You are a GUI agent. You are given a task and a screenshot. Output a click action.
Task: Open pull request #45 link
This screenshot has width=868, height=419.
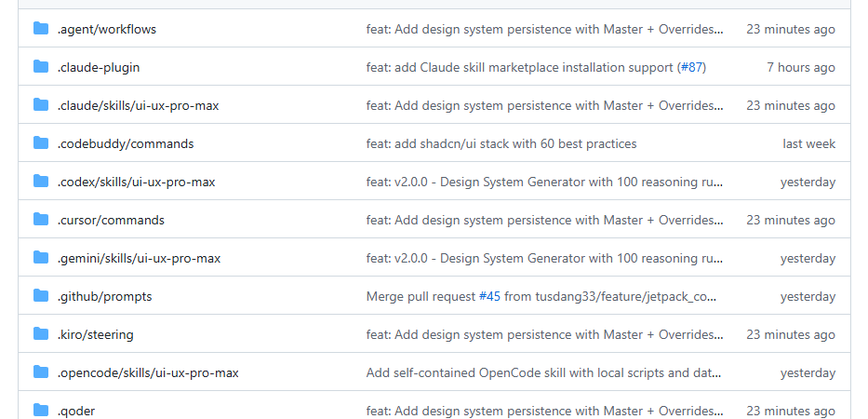[489, 296]
